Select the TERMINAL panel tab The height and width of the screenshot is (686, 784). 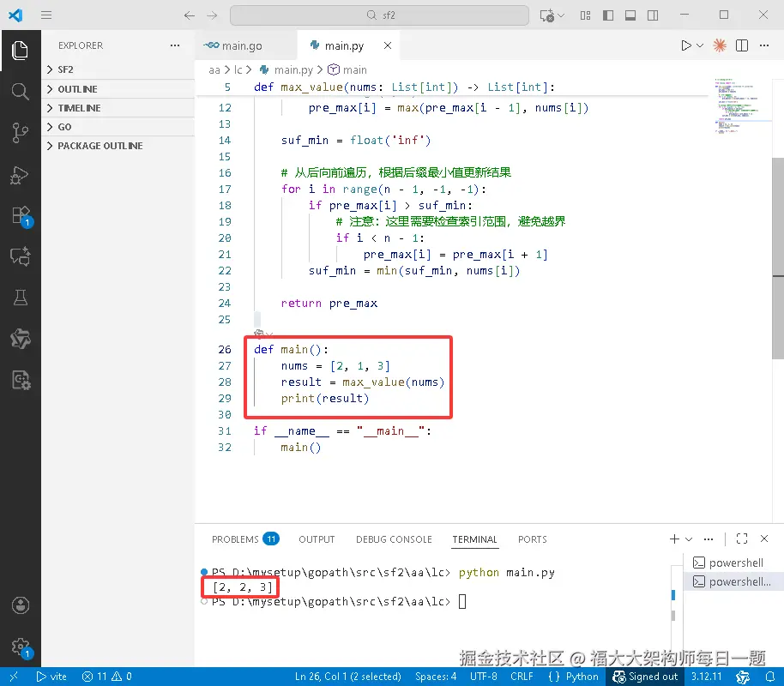click(474, 539)
